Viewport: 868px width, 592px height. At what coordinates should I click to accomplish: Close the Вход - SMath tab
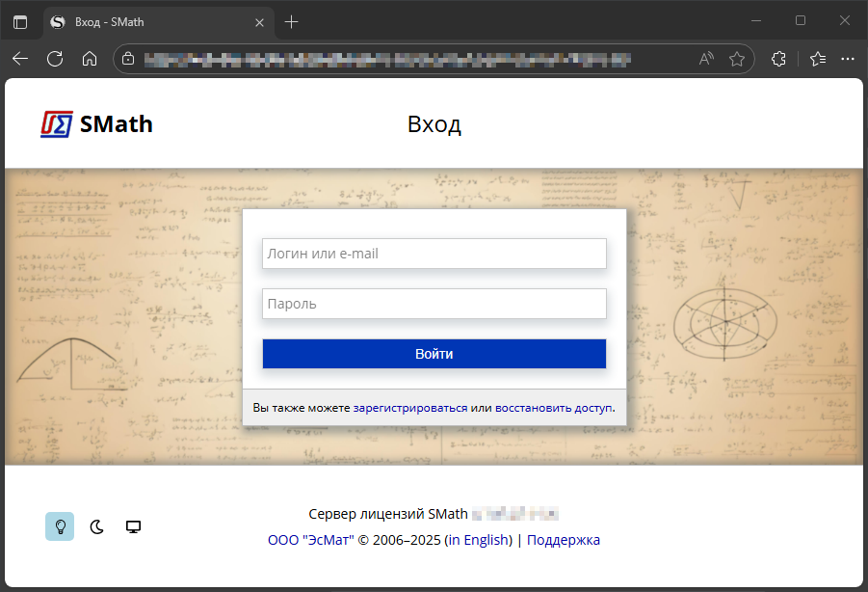[259, 23]
